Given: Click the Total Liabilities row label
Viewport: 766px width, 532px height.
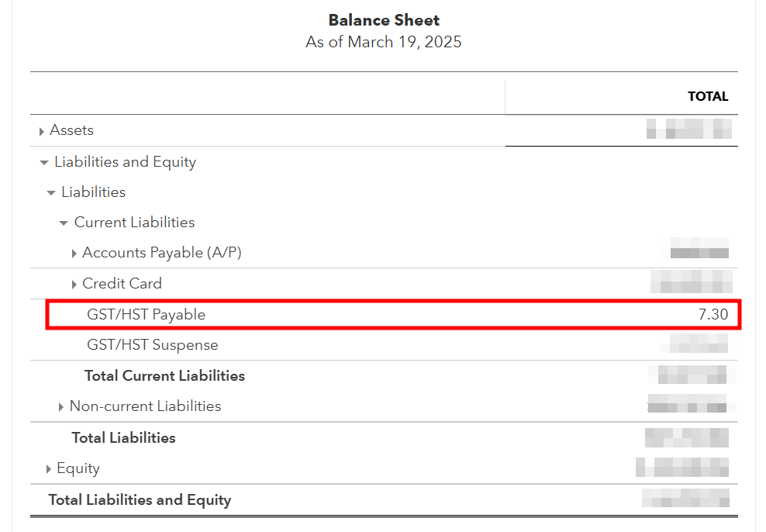Looking at the screenshot, I should 123,438.
